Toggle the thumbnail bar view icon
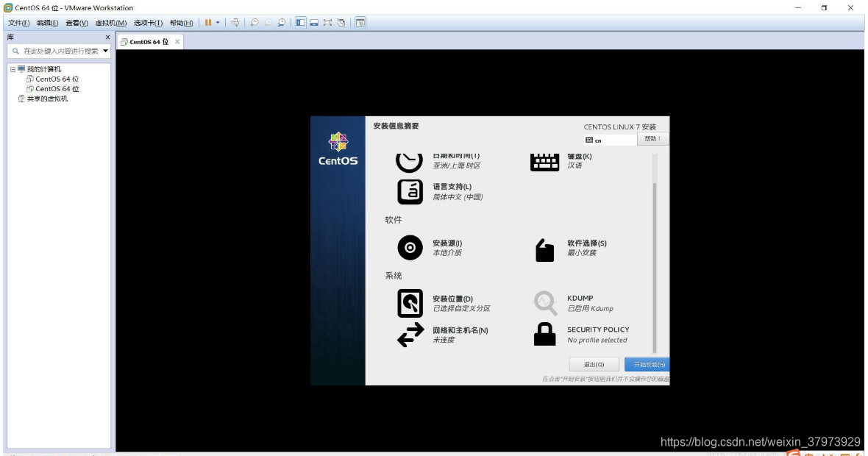Screen dimensions: 868x456 point(314,23)
